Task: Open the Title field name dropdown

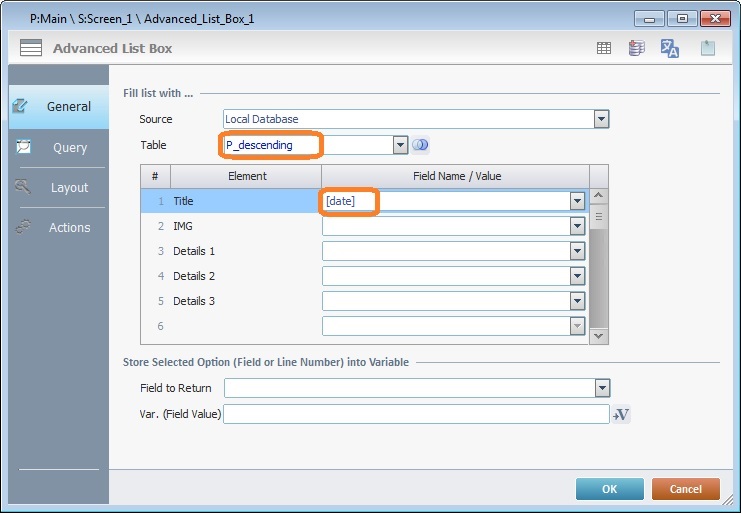Action: (577, 201)
